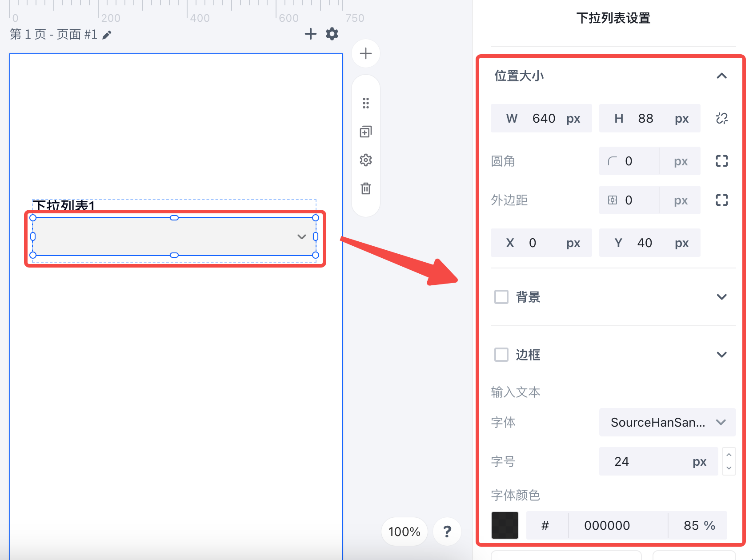The width and height of the screenshot is (753, 560).
Task: Edit the hex color field 000000
Action: pyautogui.click(x=618, y=525)
